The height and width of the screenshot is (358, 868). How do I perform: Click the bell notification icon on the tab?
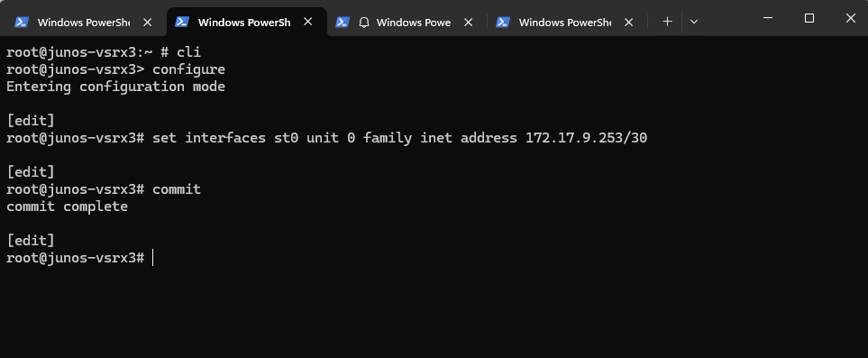coord(364,23)
